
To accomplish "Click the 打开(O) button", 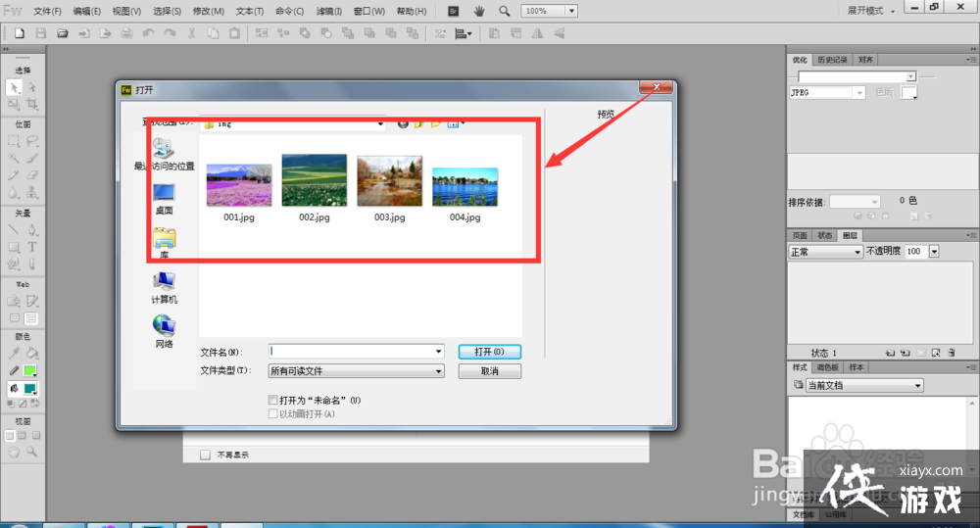I will [x=489, y=351].
